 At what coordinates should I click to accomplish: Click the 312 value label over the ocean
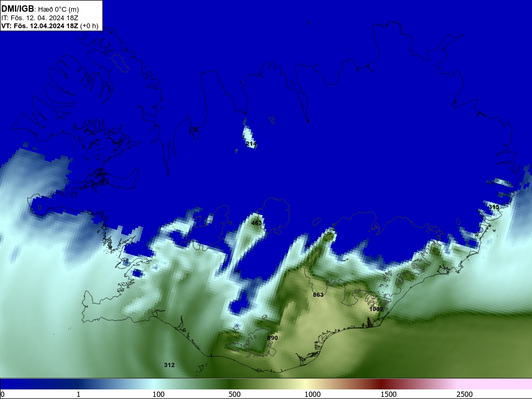[169, 365]
